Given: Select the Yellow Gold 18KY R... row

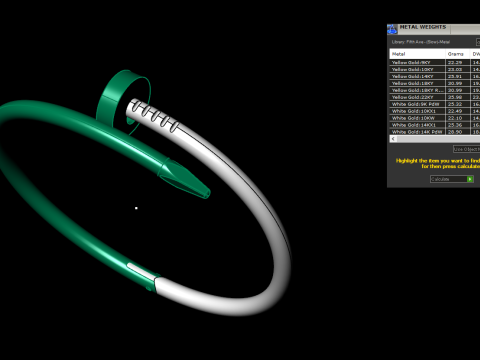Looking at the screenshot, I should [x=435, y=90].
